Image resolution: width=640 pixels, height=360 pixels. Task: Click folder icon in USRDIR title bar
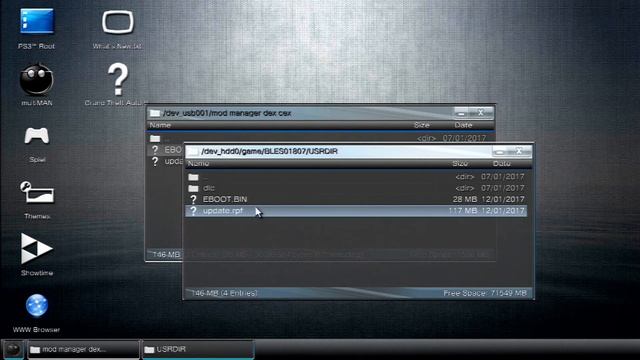193,151
